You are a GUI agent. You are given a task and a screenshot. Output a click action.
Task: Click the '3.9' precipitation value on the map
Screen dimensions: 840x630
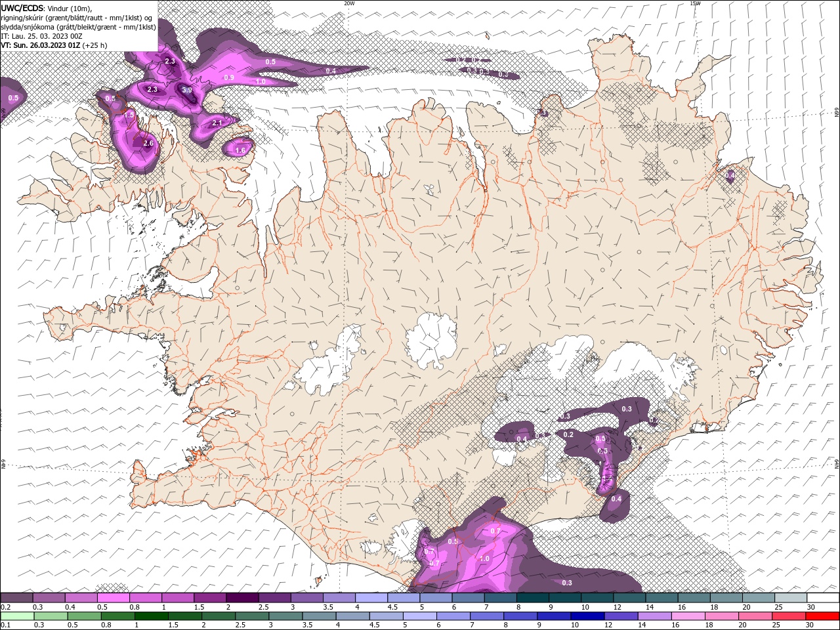click(187, 91)
